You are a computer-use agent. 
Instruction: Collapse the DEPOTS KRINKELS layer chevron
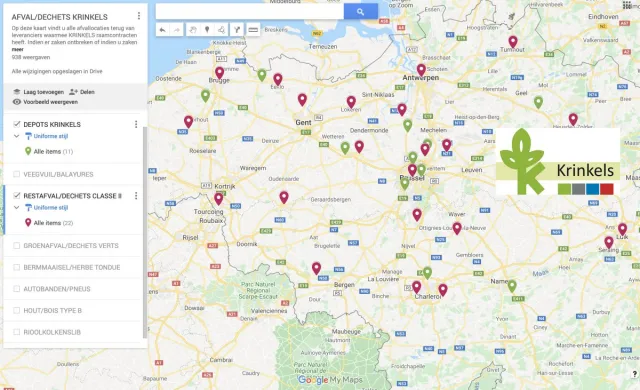point(16,136)
